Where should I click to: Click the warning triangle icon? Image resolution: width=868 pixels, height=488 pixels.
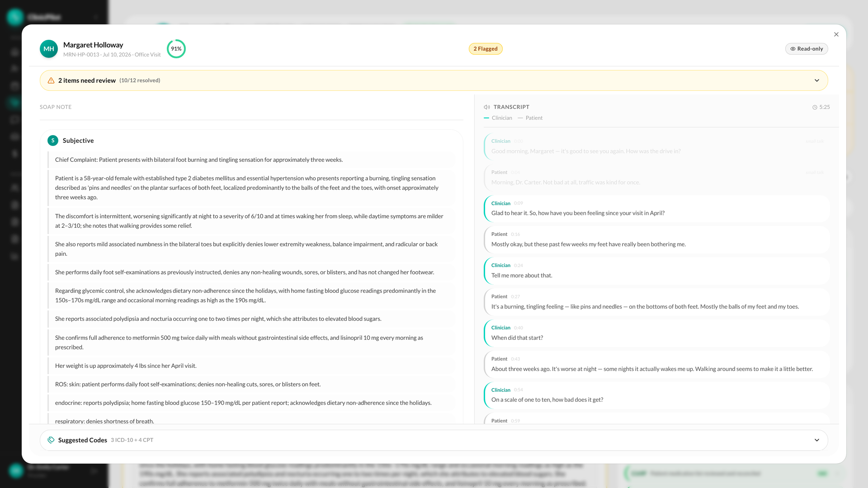pyautogui.click(x=51, y=80)
